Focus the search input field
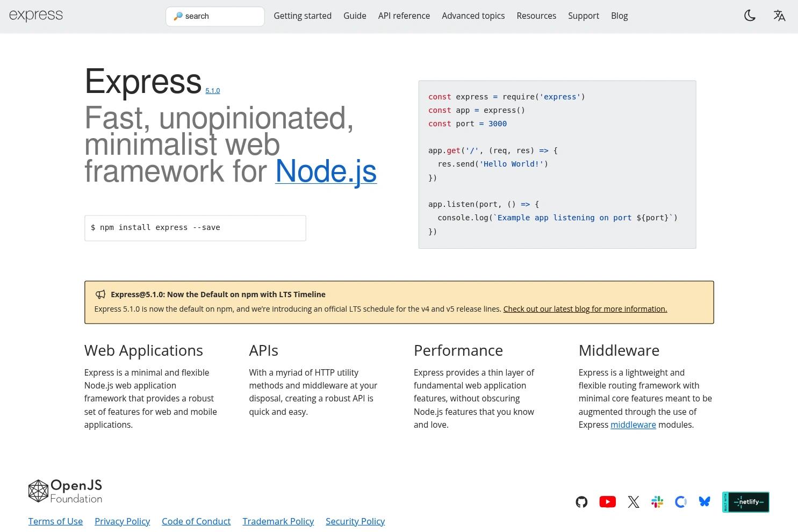The image size is (798, 532). [x=215, y=16]
